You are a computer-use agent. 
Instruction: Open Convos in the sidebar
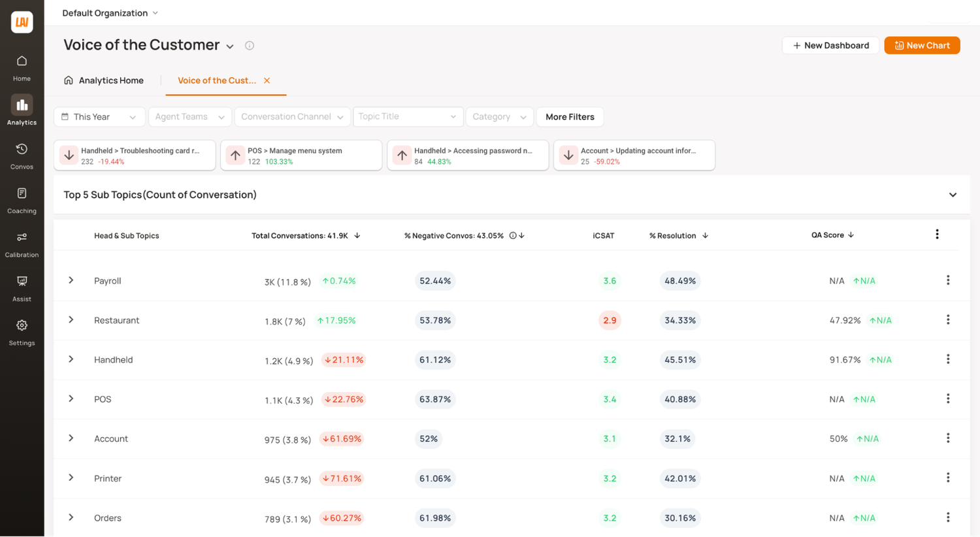(x=22, y=155)
